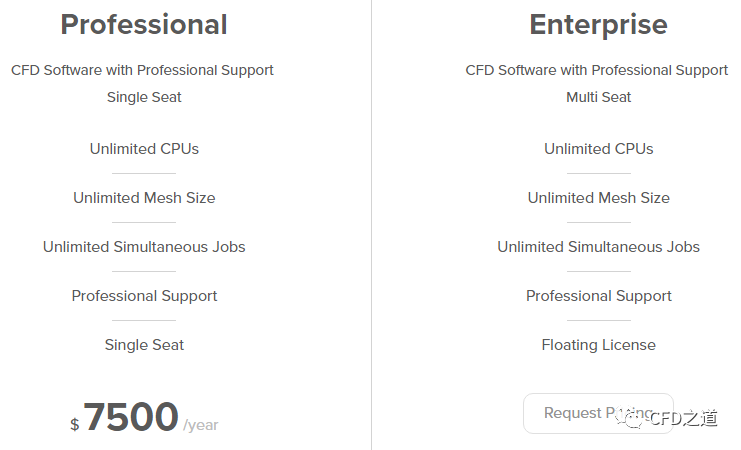Click Unlimited Simultaneous Jobs in the Professional plan
The width and height of the screenshot is (741, 450).
tap(144, 247)
